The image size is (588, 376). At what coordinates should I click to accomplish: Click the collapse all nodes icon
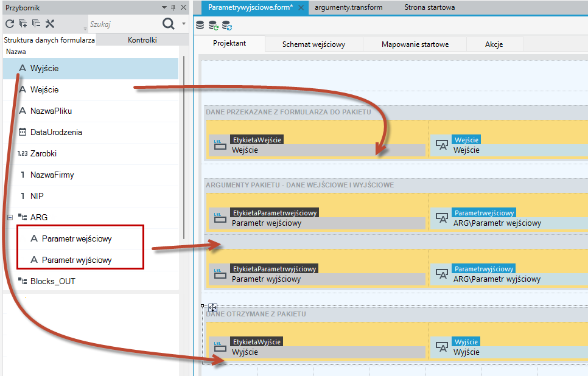click(x=36, y=24)
